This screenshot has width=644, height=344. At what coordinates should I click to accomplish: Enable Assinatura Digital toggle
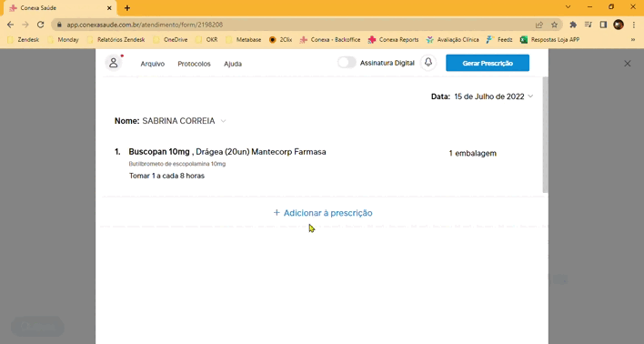(347, 63)
